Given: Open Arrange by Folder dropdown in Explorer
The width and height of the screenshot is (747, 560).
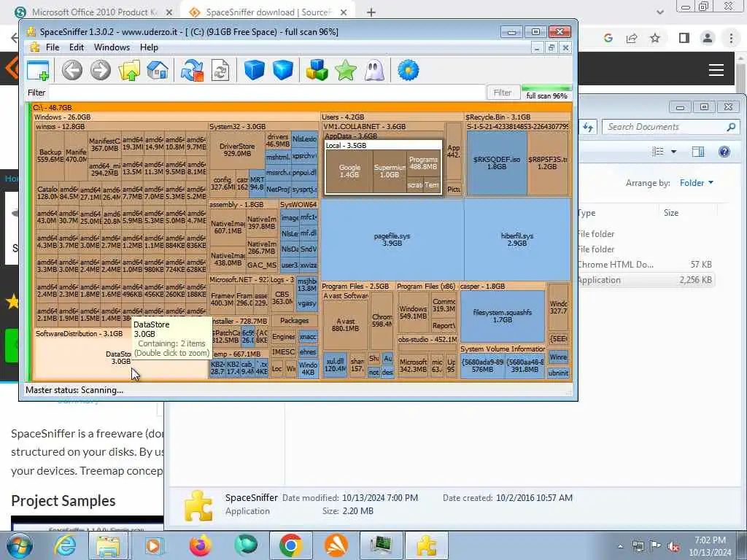Looking at the screenshot, I should (x=697, y=183).
